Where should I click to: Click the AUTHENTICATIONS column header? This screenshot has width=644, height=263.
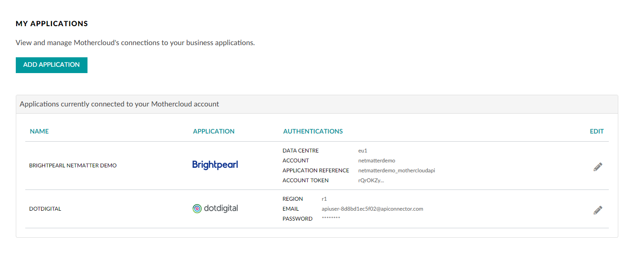313,131
